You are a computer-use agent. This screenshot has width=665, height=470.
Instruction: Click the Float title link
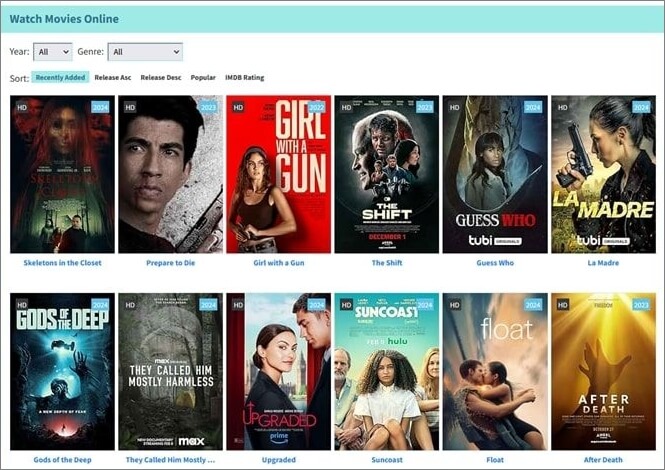494,460
